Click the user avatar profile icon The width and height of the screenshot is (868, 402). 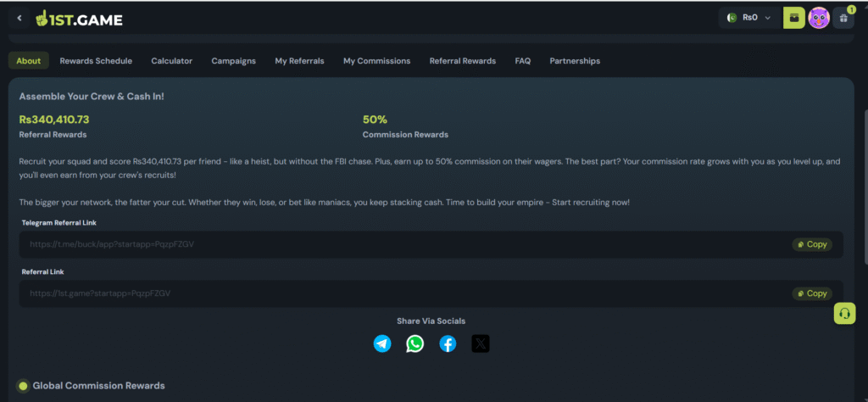[818, 18]
